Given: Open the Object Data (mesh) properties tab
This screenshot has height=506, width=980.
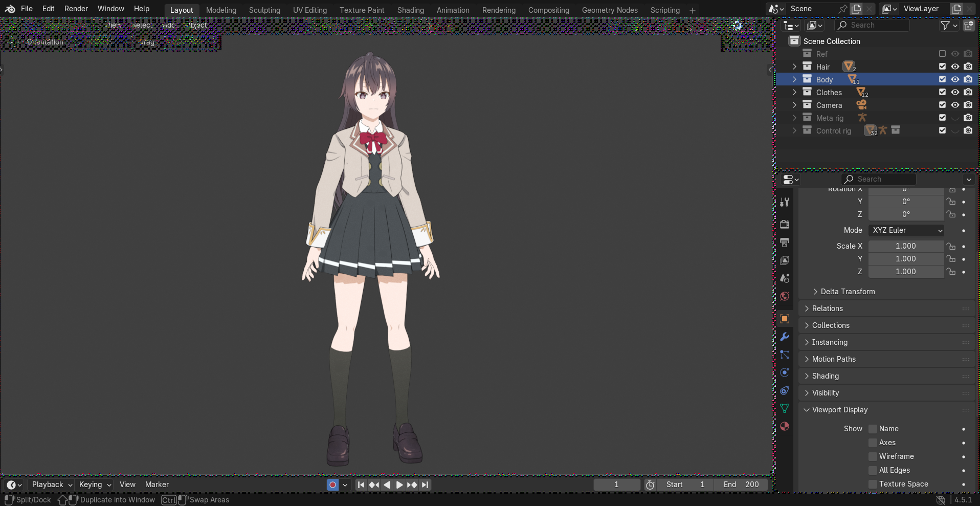Looking at the screenshot, I should coord(785,408).
